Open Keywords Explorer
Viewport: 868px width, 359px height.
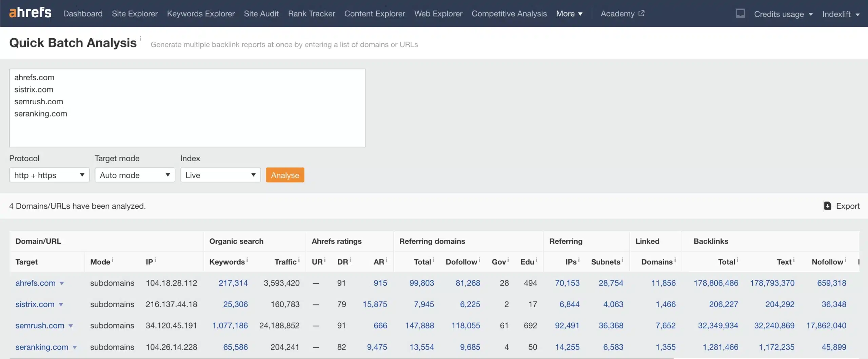click(201, 14)
